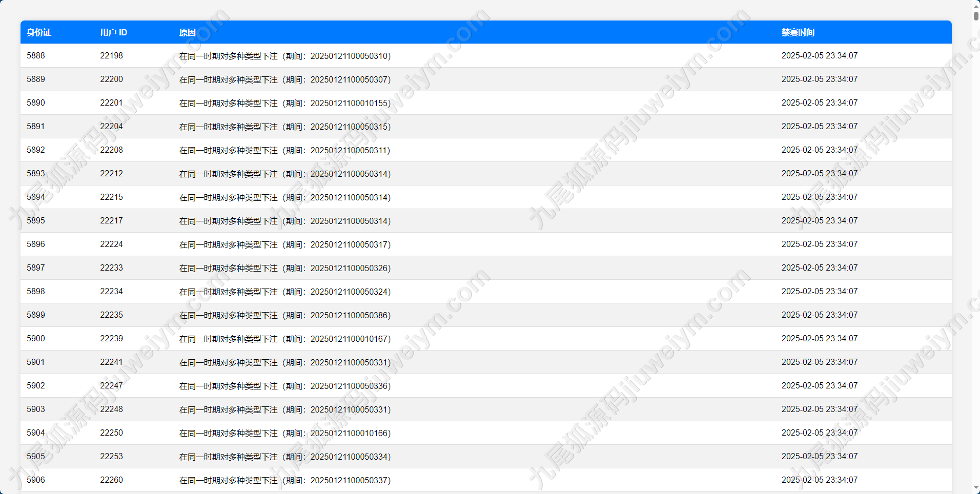This screenshot has width=980, height=494.
Task: Click reason ending in 20250121100050334
Action: pyautogui.click(x=285, y=457)
